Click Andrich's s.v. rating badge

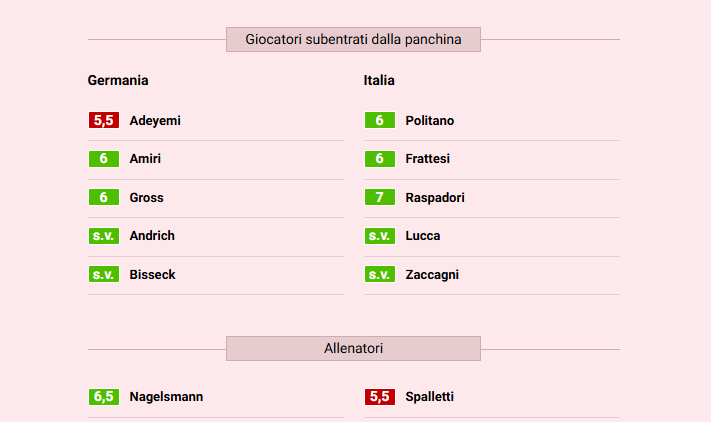[x=103, y=236]
